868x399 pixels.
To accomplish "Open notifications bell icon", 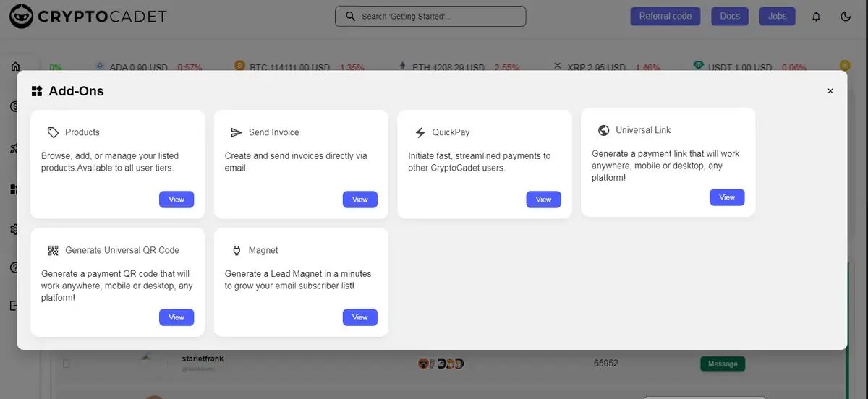I will [816, 16].
